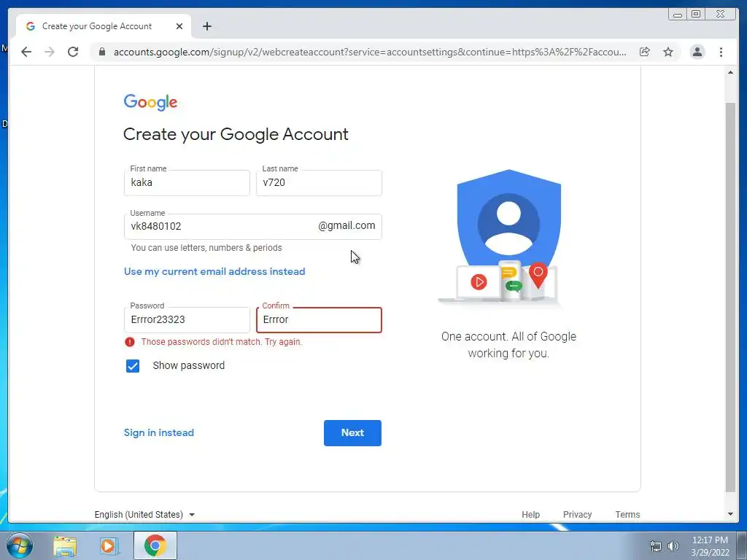Click the red password error icon
Viewport: 747px width, 560px height.
130,342
